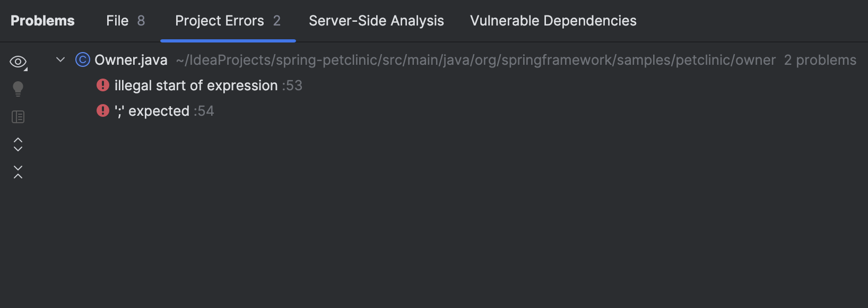Click the error icon before 'illegal start of expression'

tap(102, 84)
